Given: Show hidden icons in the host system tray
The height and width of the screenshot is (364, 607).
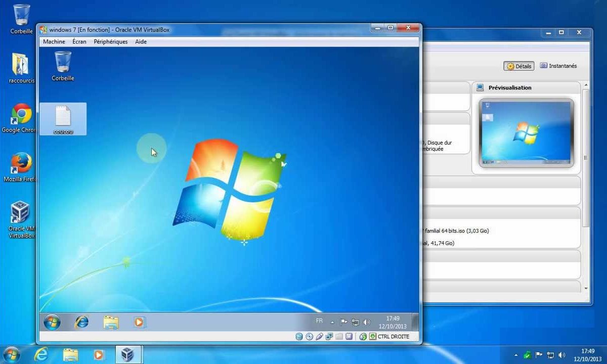Looking at the screenshot, I should (516, 355).
